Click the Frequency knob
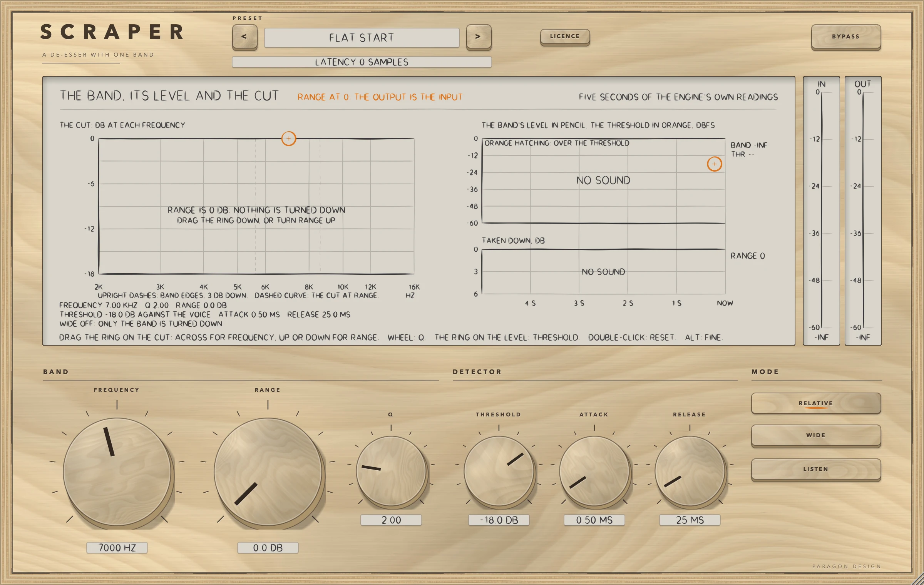Screen dimensions: 924x585 tap(117, 472)
